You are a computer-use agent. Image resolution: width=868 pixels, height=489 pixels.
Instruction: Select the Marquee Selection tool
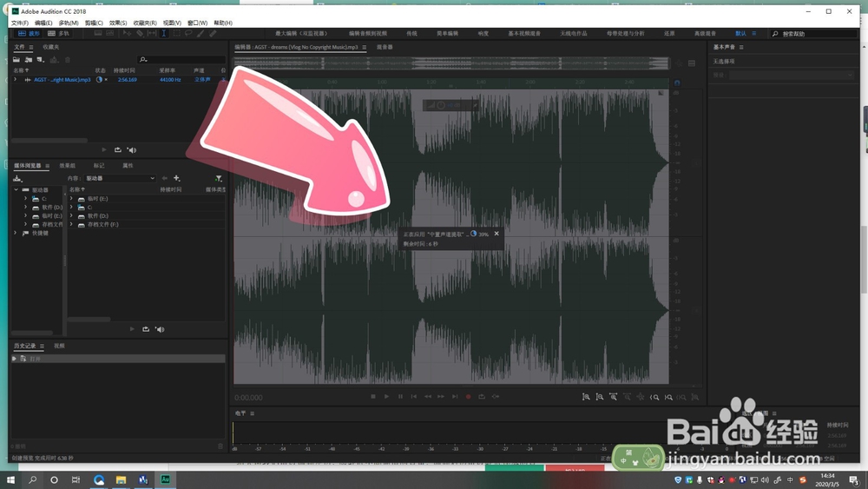tap(176, 33)
